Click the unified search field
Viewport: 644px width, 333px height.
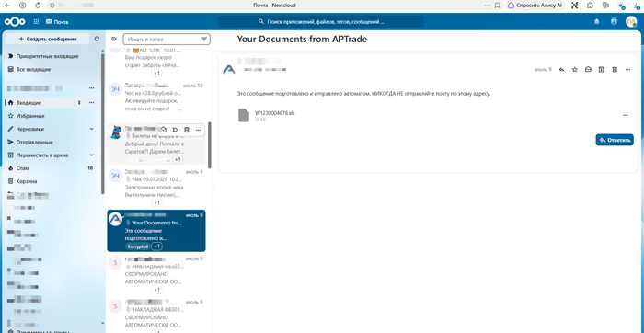tap(321, 22)
